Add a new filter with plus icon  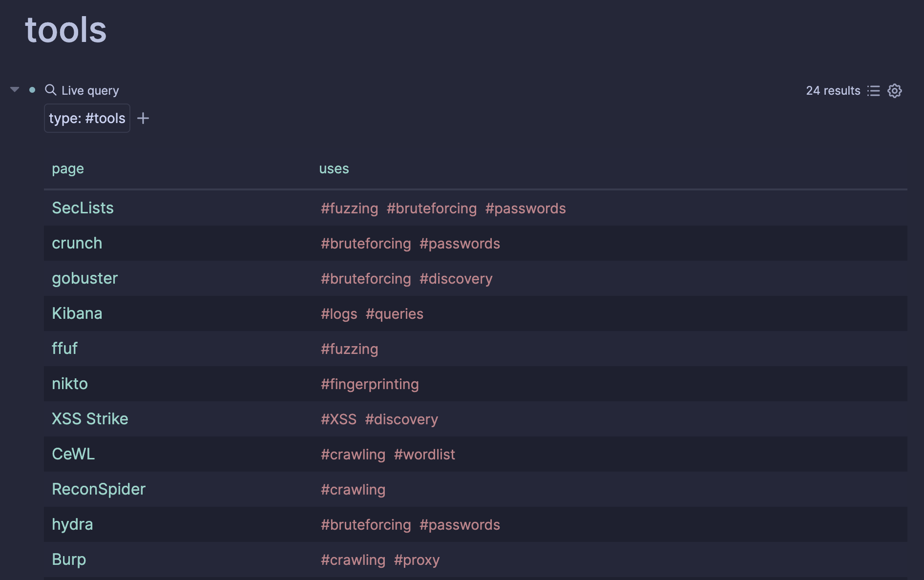pos(143,118)
